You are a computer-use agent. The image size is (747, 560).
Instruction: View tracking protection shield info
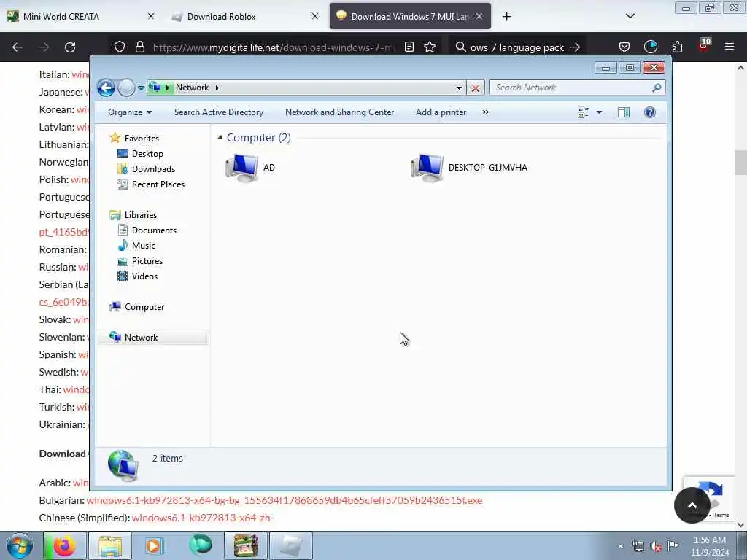(x=120, y=47)
